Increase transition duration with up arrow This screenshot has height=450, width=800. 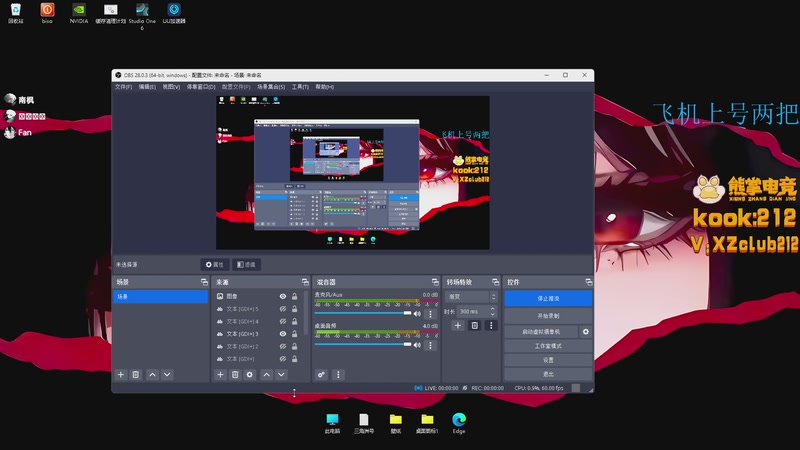tap(492, 309)
